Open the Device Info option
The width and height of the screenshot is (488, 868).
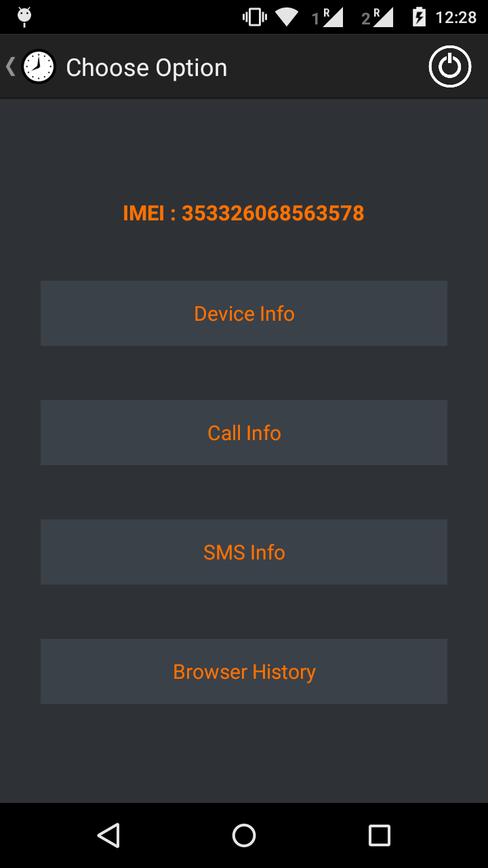click(x=244, y=313)
